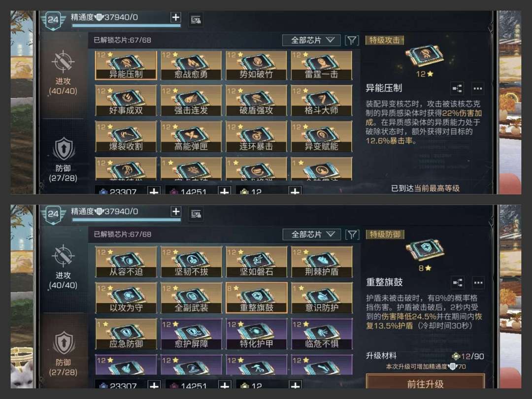Select the 应急防御 chip card

[x=126, y=334]
